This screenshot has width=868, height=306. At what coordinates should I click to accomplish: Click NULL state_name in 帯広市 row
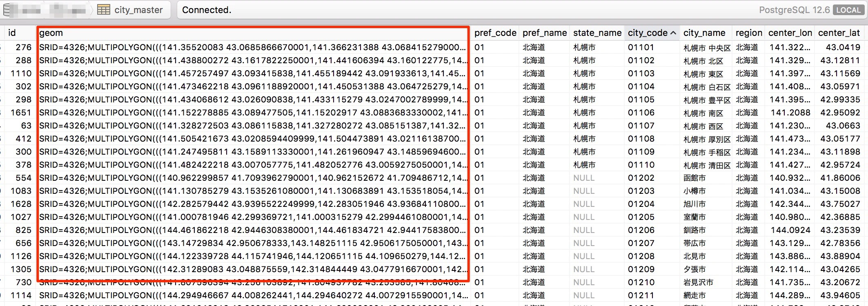(x=584, y=243)
